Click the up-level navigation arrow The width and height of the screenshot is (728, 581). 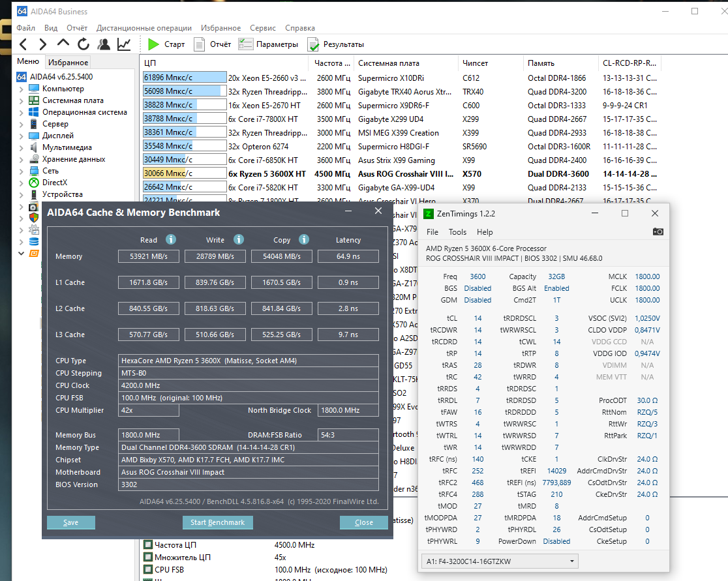63,44
